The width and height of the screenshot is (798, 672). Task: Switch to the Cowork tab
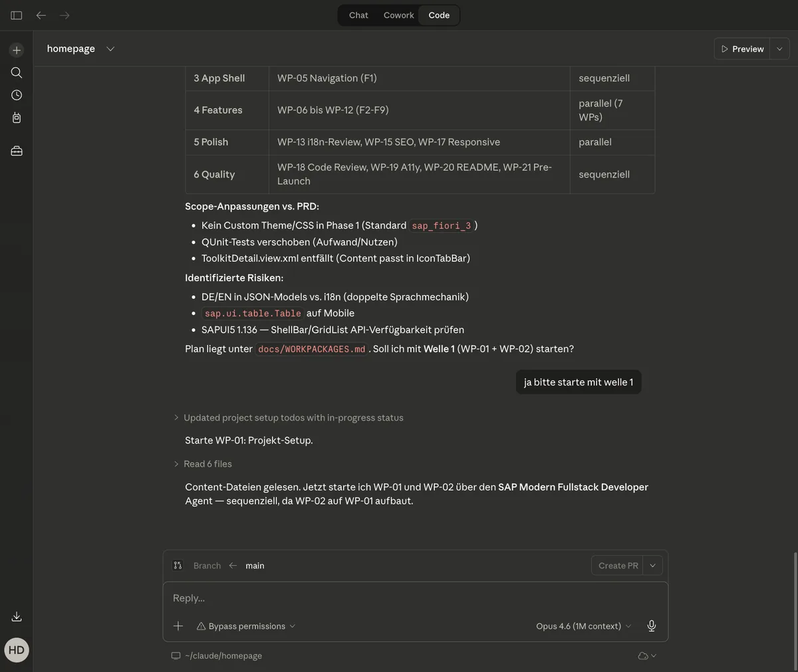(398, 15)
